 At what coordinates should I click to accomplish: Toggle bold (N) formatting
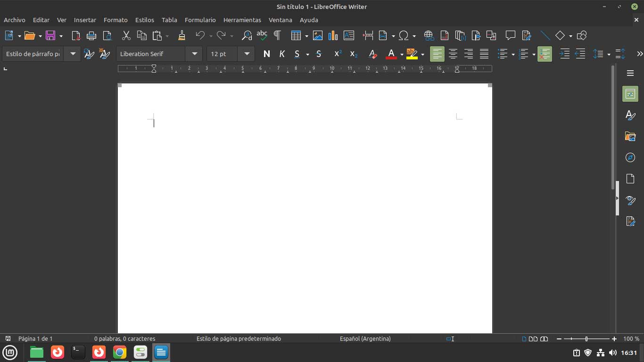267,54
